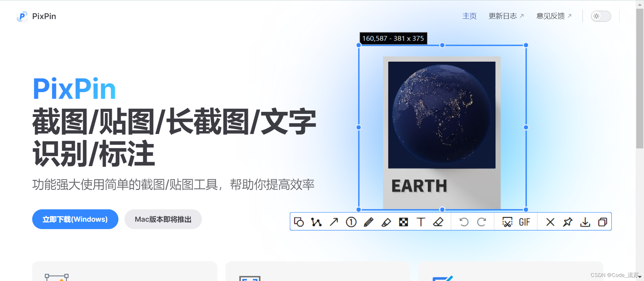The width and height of the screenshot is (644, 281).
Task: Click the top-right selection handle
Action: (526, 45)
